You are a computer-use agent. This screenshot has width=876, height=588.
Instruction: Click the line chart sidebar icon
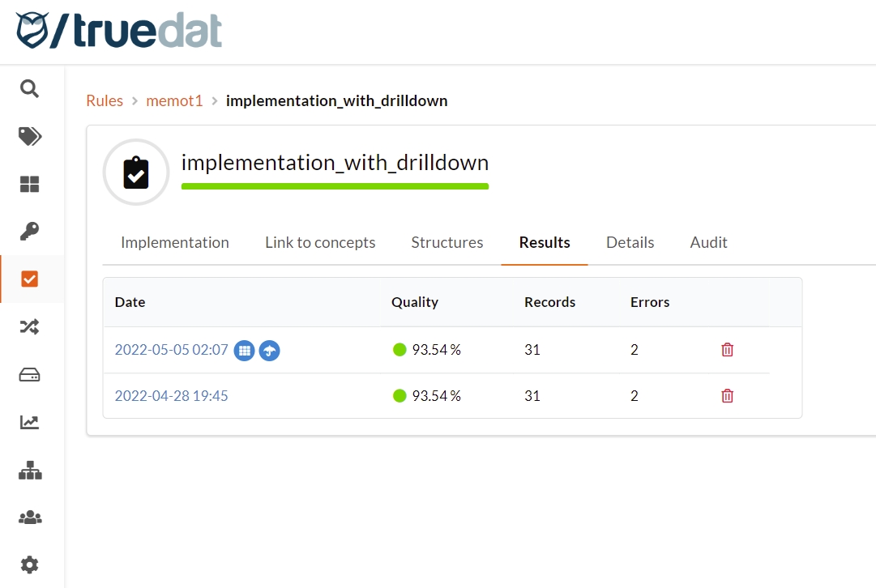coord(30,422)
